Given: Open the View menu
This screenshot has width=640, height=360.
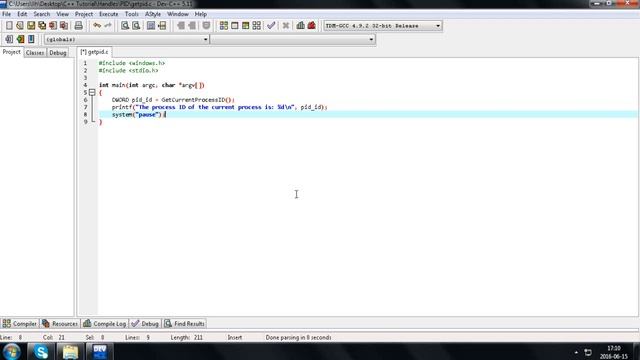Looking at the screenshot, I should 62,14.
